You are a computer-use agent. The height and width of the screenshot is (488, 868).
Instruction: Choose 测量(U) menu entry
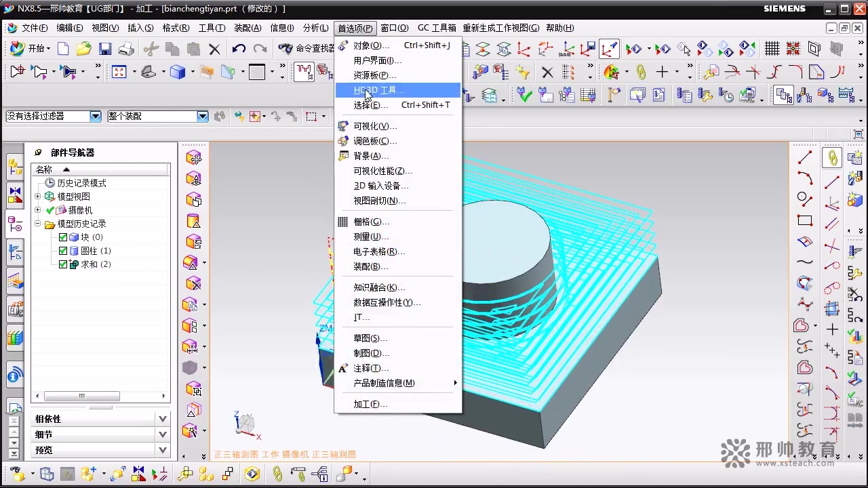click(398, 237)
